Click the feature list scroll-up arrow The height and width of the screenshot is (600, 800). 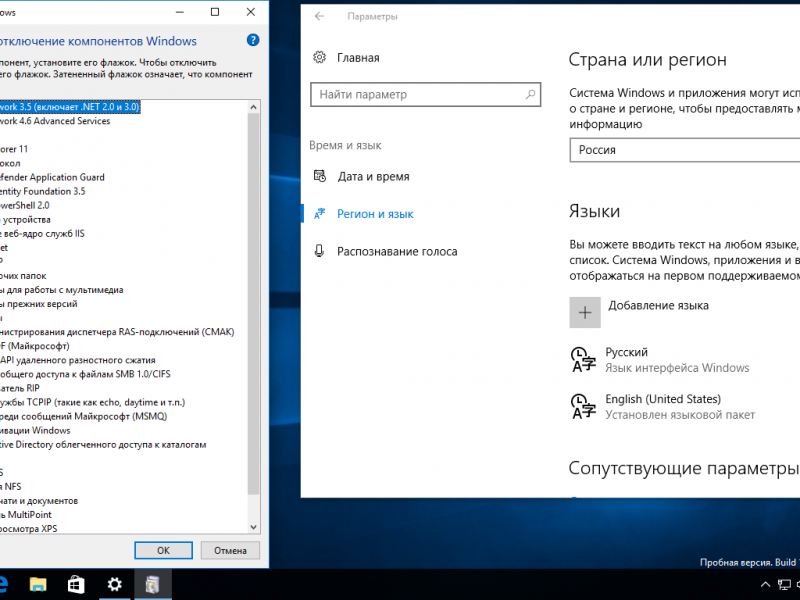[254, 107]
